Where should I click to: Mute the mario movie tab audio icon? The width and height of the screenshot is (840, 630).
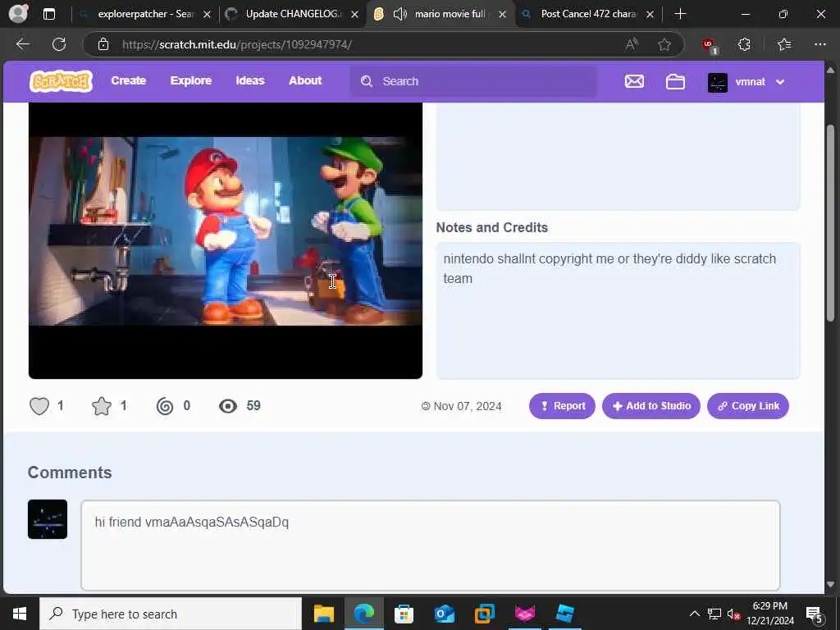(399, 14)
